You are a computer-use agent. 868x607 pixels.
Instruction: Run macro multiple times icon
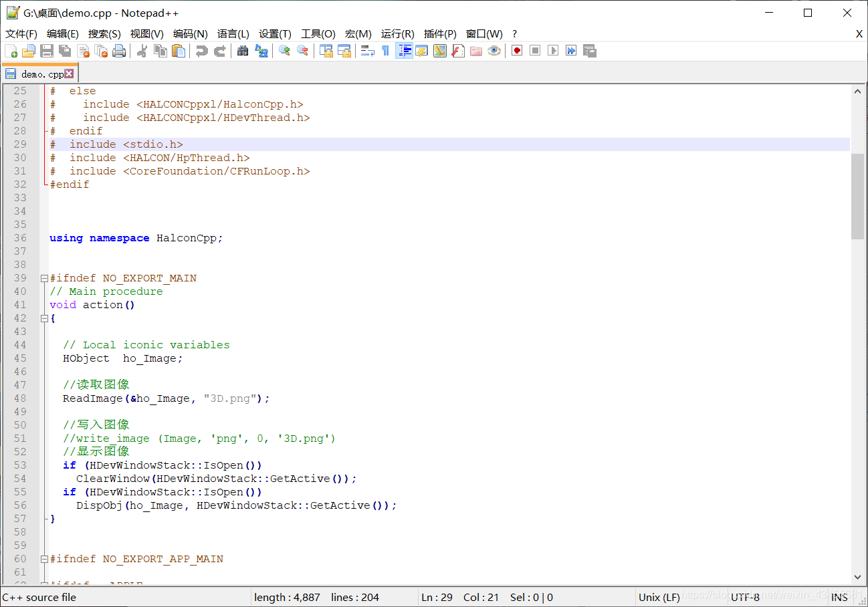(571, 51)
